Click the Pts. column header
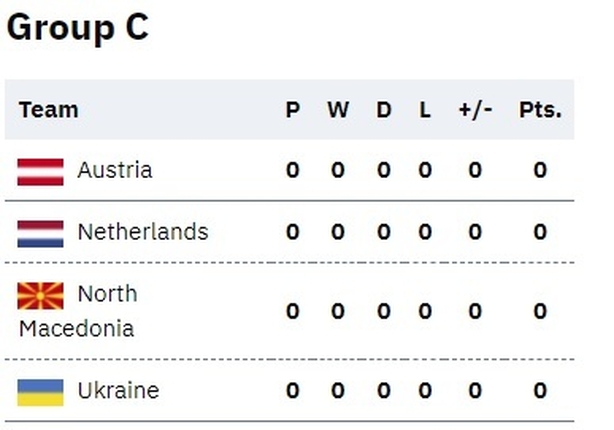Screen dimensions: 614x430 (x=540, y=110)
